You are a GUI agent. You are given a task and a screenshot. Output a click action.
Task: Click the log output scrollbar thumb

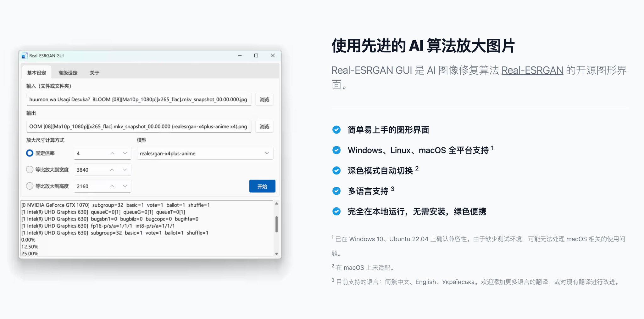point(276,224)
